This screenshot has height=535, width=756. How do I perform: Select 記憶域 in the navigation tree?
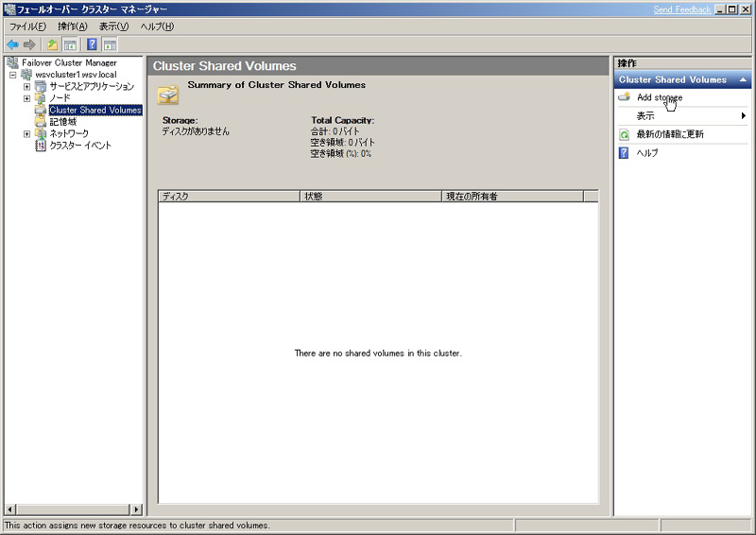[62, 122]
